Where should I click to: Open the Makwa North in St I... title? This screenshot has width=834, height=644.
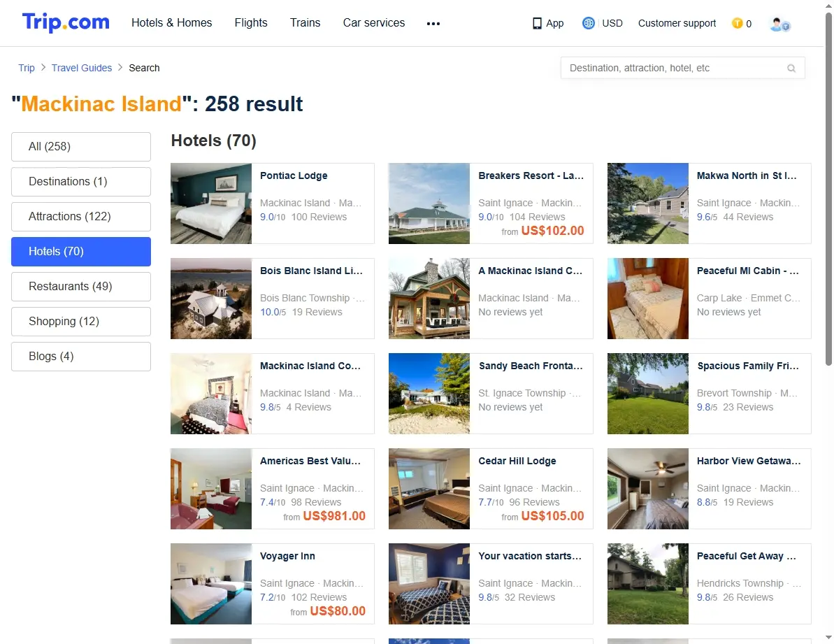click(747, 176)
